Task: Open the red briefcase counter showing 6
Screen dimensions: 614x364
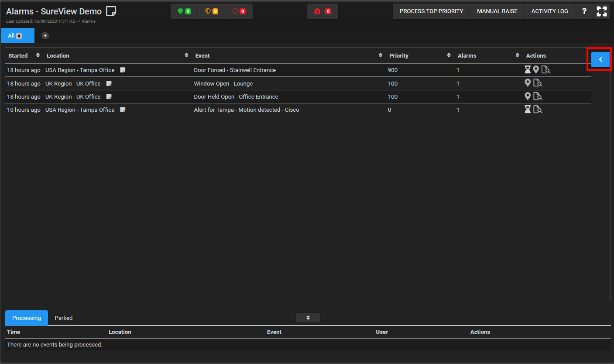Action: 322,11
